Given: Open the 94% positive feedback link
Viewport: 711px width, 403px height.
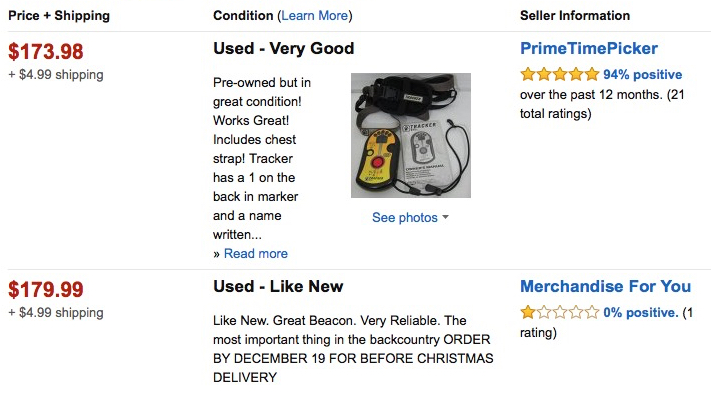Looking at the screenshot, I should point(642,74).
